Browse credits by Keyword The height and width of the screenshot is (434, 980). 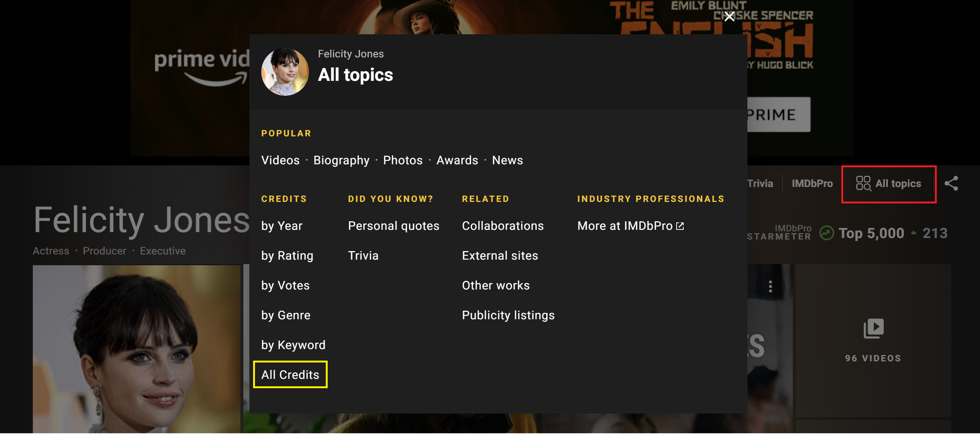click(293, 344)
